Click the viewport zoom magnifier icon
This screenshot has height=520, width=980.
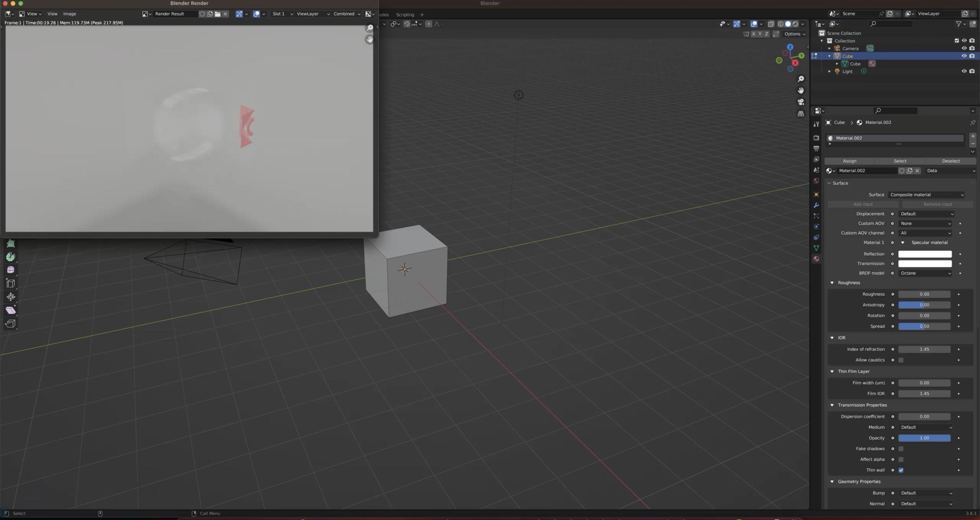point(801,79)
